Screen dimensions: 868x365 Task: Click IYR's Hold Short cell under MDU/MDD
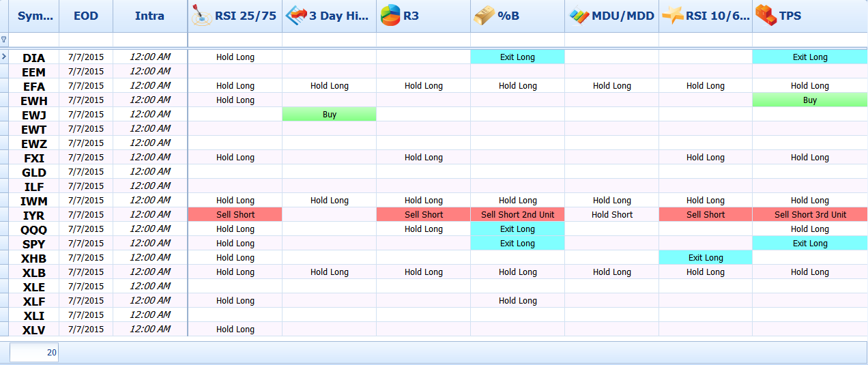pos(612,215)
